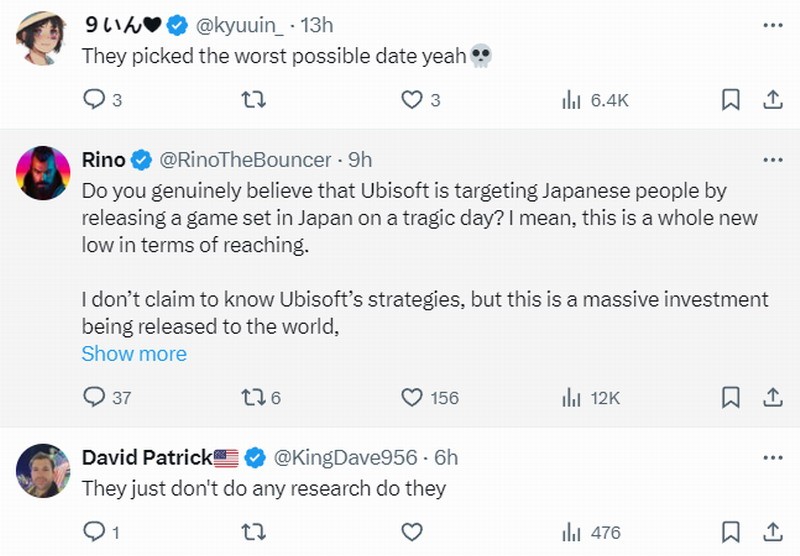800x556 pixels.
Task: Bookmark kyuuin_'s tweet
Action: coord(731,99)
